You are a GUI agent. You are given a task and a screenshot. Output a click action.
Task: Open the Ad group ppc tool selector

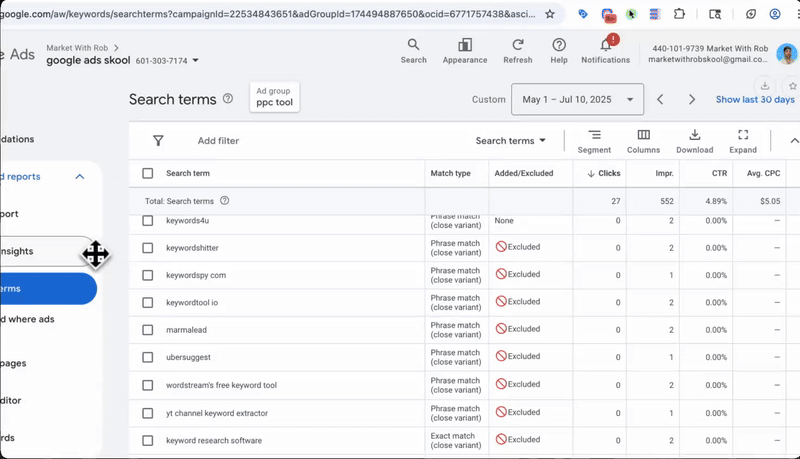[274, 97]
